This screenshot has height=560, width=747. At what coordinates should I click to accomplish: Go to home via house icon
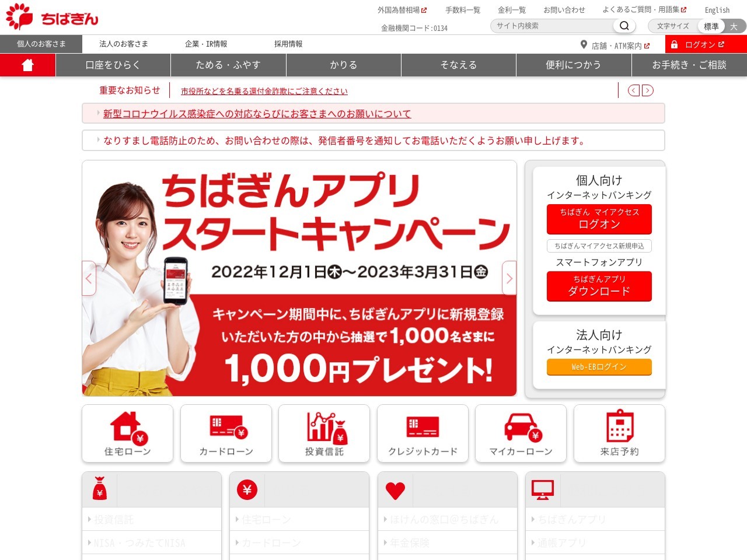[x=27, y=65]
